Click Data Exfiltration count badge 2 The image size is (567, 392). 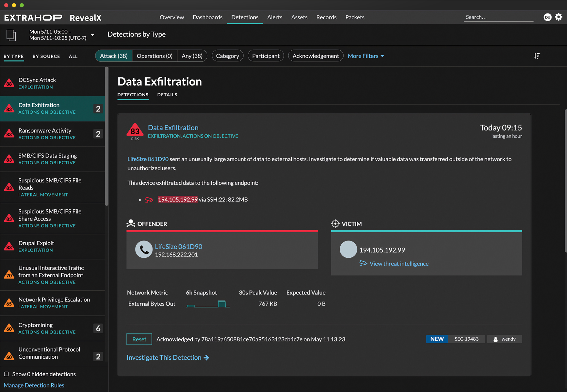coord(98,108)
